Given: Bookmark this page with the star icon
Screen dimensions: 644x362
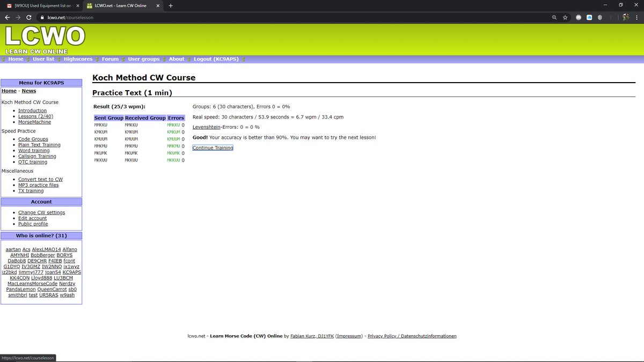Looking at the screenshot, I should point(565,17).
